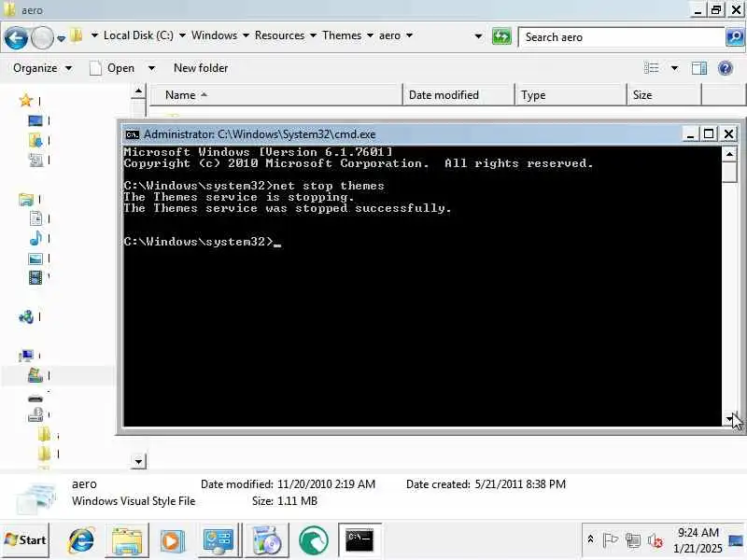Expand the aero breadcrumb arrow

click(409, 35)
